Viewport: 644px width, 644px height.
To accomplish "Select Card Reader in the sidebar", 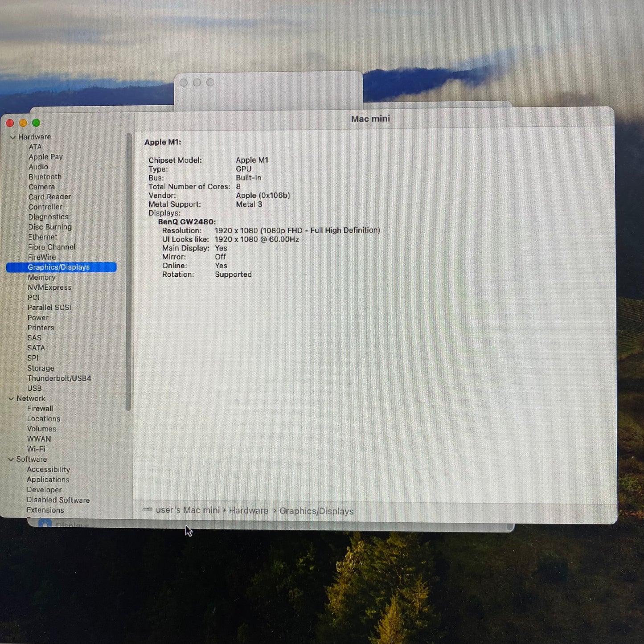I will pos(49,197).
